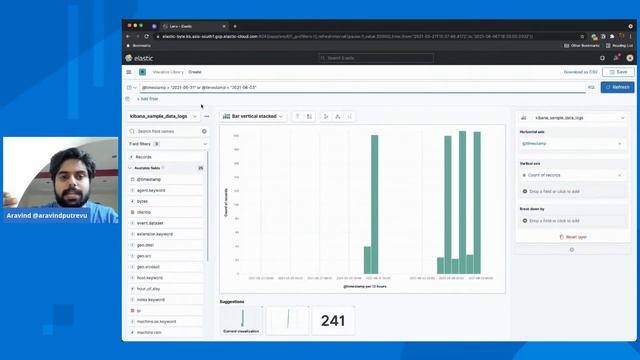Viewport: 640px width, 360px height.
Task: Open the Kibana hamburger navigation menu
Action: pos(129,72)
